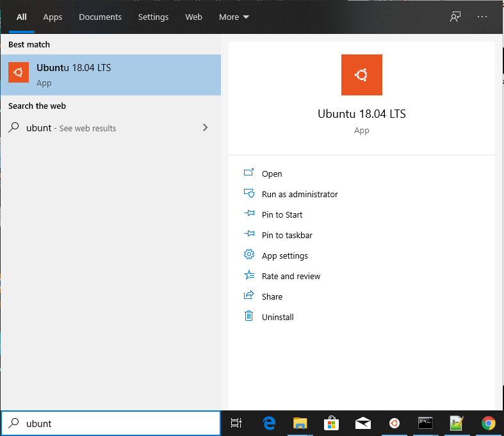Image resolution: width=504 pixels, height=436 pixels.
Task: Launch File Explorer from taskbar
Action: coord(300,423)
